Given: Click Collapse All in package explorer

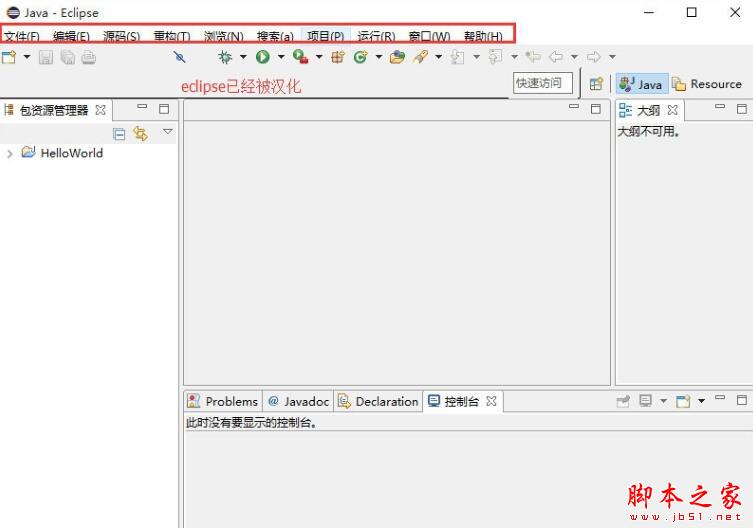Looking at the screenshot, I should coord(119,134).
